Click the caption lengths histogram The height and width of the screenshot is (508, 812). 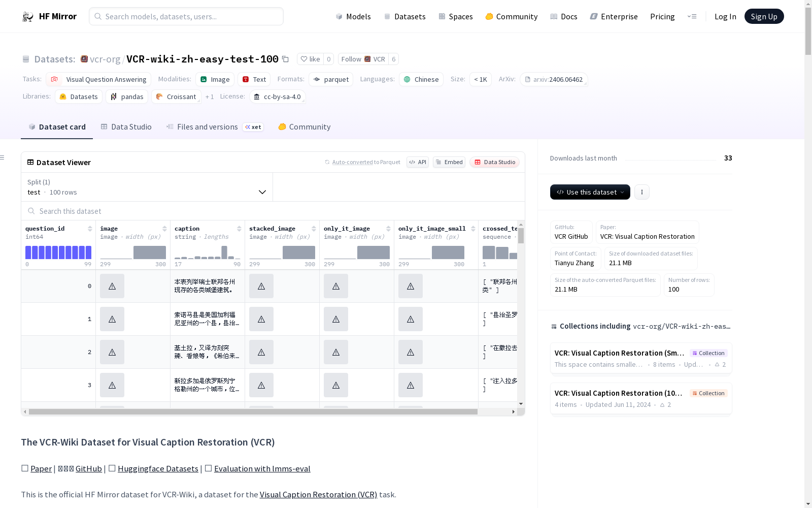208,252
